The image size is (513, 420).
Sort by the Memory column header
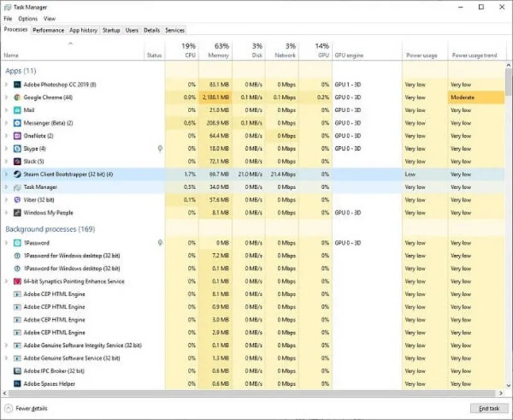click(x=215, y=51)
